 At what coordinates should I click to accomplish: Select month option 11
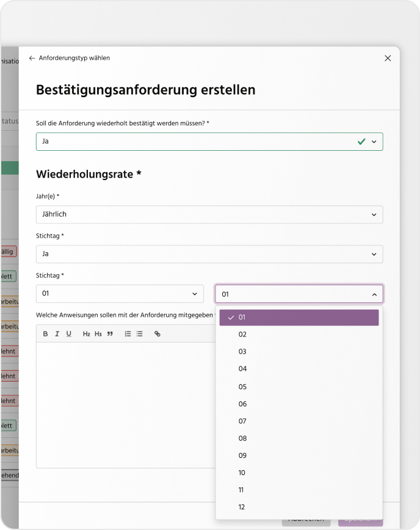[x=299, y=490]
